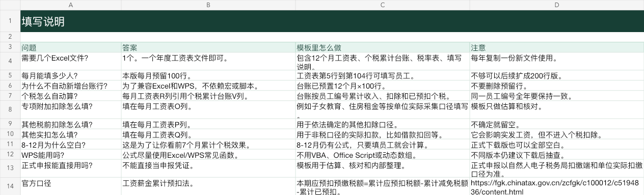The height and width of the screenshot is (195, 644).
Task: Select cell 不确定就留空。
Action: (x=557, y=125)
